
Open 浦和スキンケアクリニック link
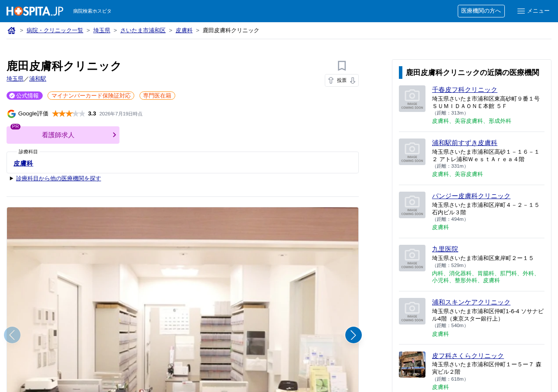tap(471, 302)
